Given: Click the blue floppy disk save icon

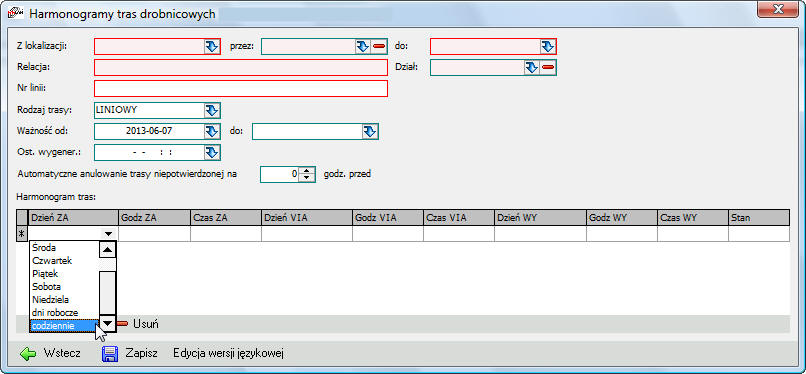Looking at the screenshot, I should 110,353.
